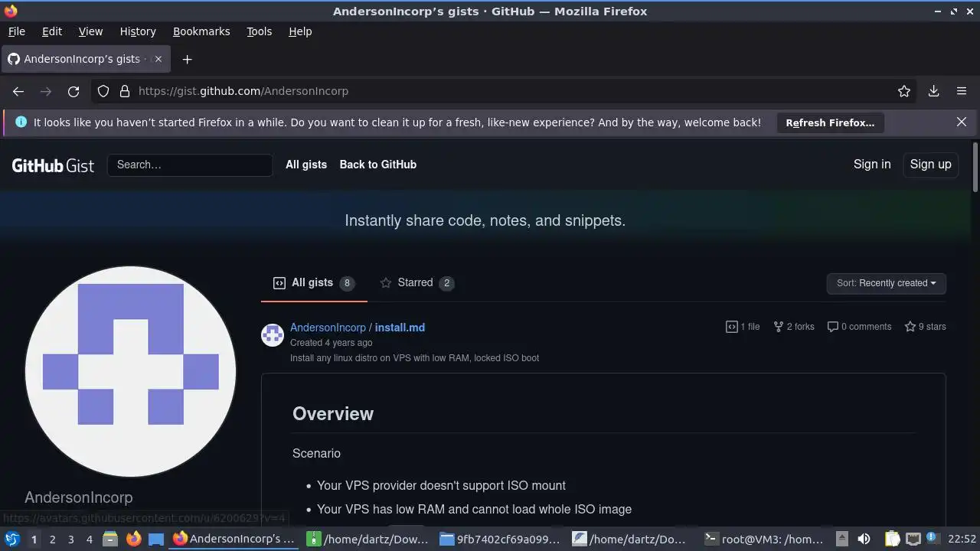The height and width of the screenshot is (551, 980).
Task: Bookmark this page with the star icon
Action: [x=904, y=91]
